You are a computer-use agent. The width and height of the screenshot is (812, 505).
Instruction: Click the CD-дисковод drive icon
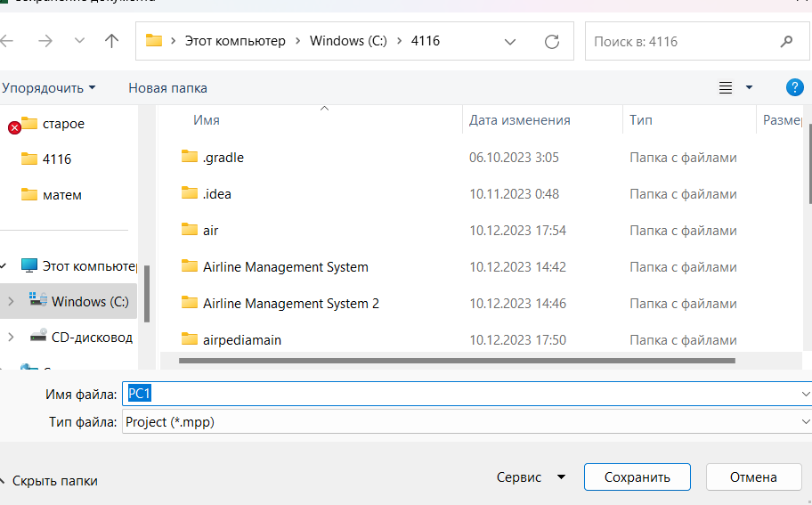coord(38,336)
